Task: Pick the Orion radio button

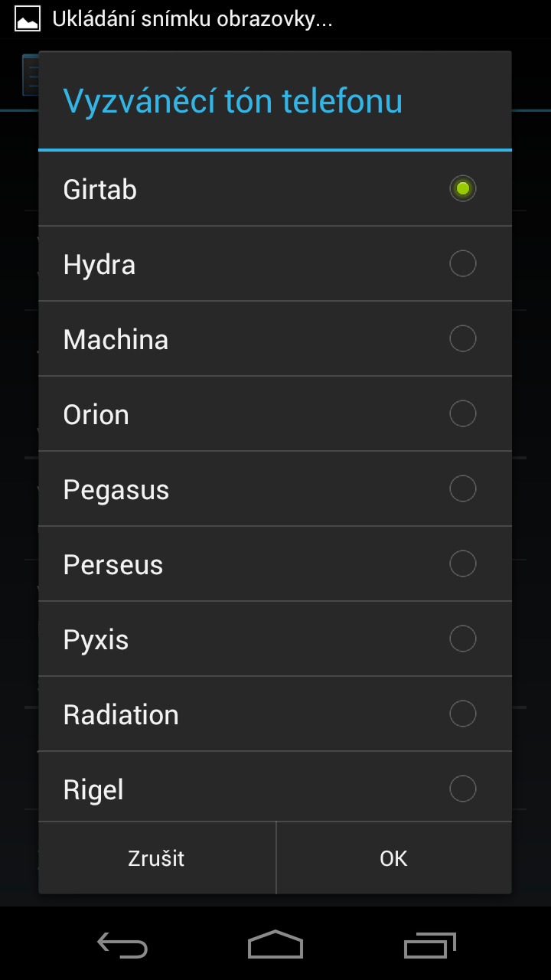Action: click(x=462, y=413)
